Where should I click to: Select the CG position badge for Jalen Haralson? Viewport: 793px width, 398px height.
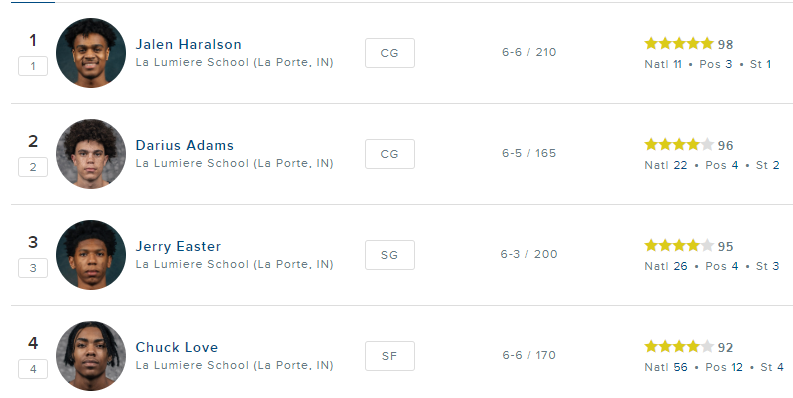click(390, 53)
